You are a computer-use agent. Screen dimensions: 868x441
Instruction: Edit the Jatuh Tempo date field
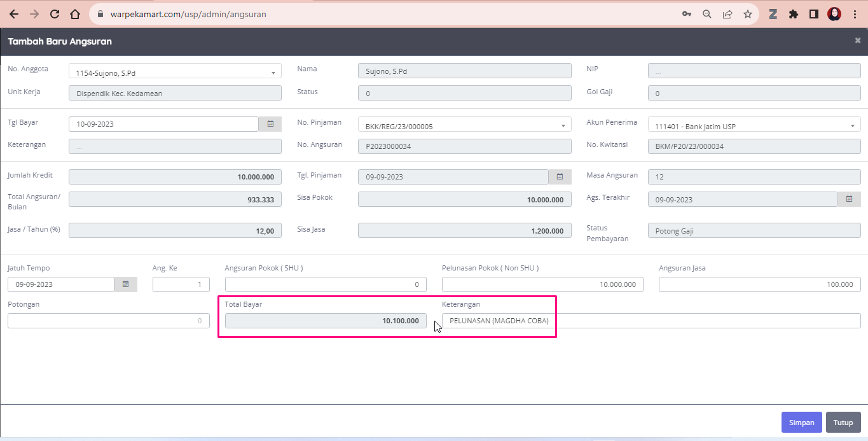(x=61, y=284)
